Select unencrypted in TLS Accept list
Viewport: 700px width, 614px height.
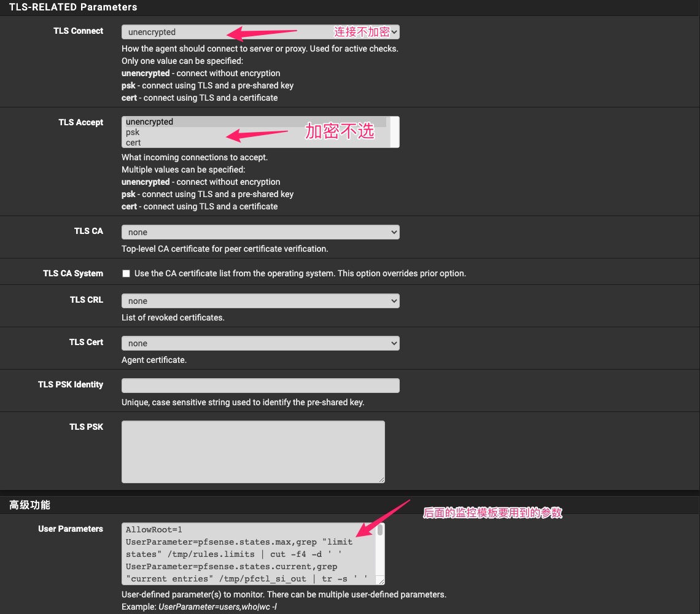pos(150,122)
